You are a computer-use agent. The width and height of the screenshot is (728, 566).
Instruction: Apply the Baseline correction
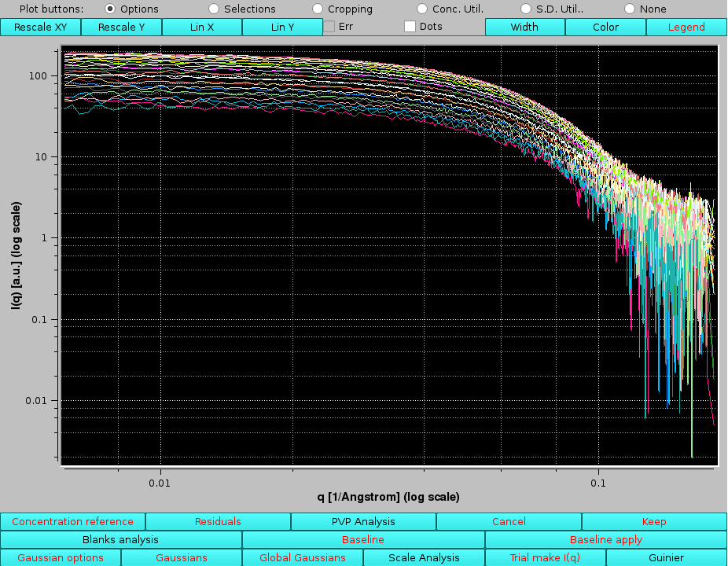(x=605, y=539)
